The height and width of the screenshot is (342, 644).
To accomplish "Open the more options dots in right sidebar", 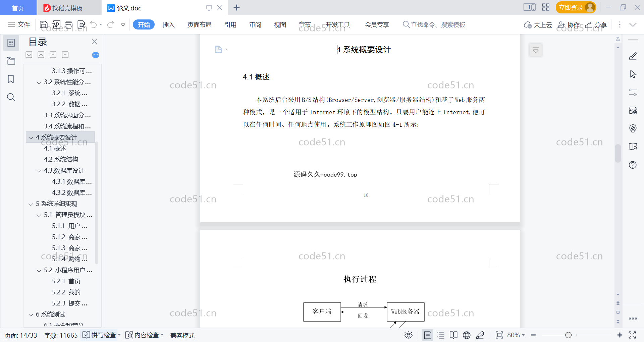I will point(633,319).
